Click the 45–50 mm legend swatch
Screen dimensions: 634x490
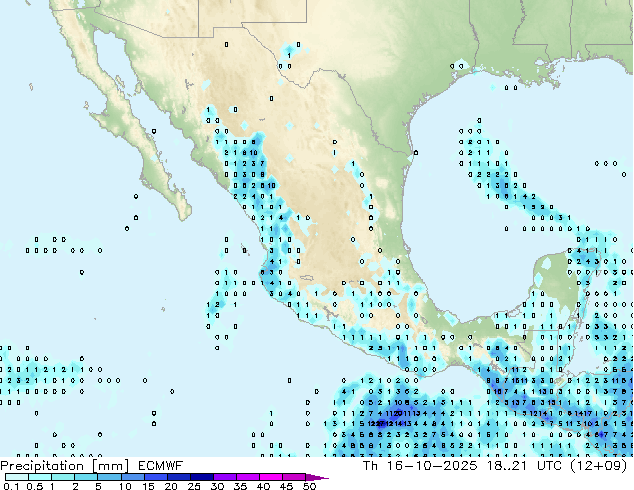point(294,477)
